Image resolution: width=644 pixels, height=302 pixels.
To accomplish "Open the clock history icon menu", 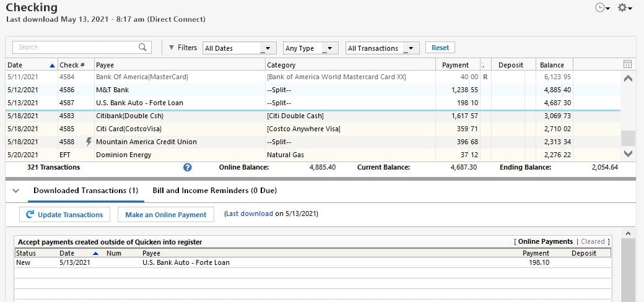I will pos(602,8).
